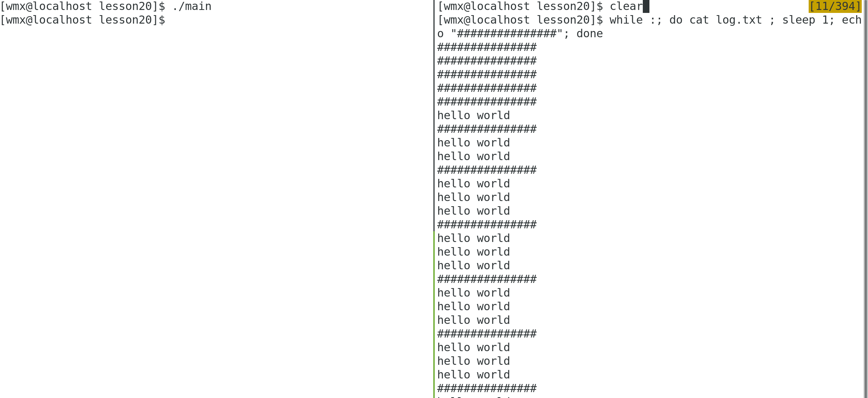Click the empty prompt line in left pane
Image resolution: width=868 pixels, height=398 pixels.
[83, 20]
